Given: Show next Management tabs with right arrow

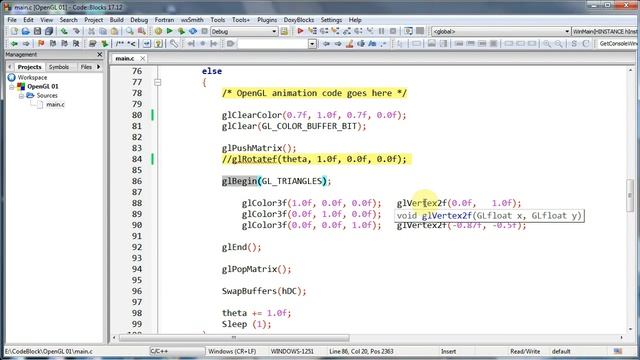Looking at the screenshot, I should pos(99,67).
